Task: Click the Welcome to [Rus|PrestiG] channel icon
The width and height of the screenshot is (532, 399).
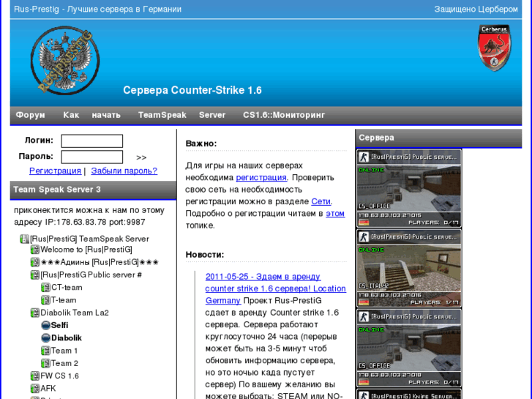Action: click(35, 250)
